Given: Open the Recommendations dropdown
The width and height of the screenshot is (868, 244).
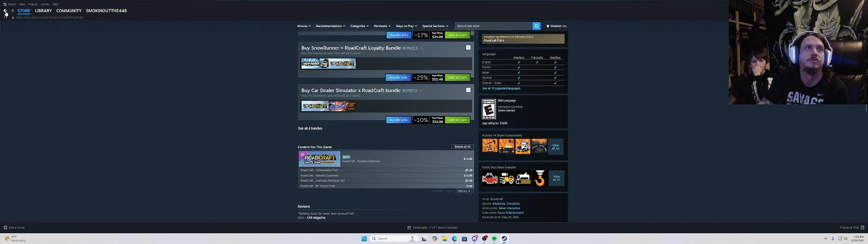Looking at the screenshot, I should coord(331,26).
